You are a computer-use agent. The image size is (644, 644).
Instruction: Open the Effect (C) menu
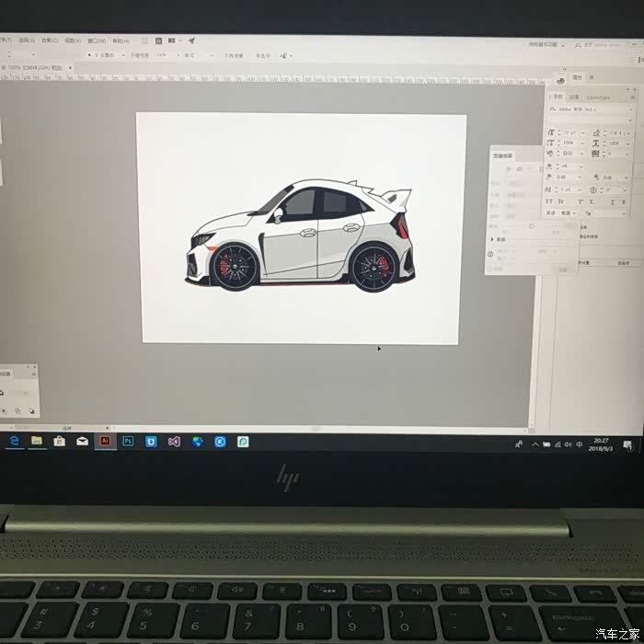[x=50, y=40]
